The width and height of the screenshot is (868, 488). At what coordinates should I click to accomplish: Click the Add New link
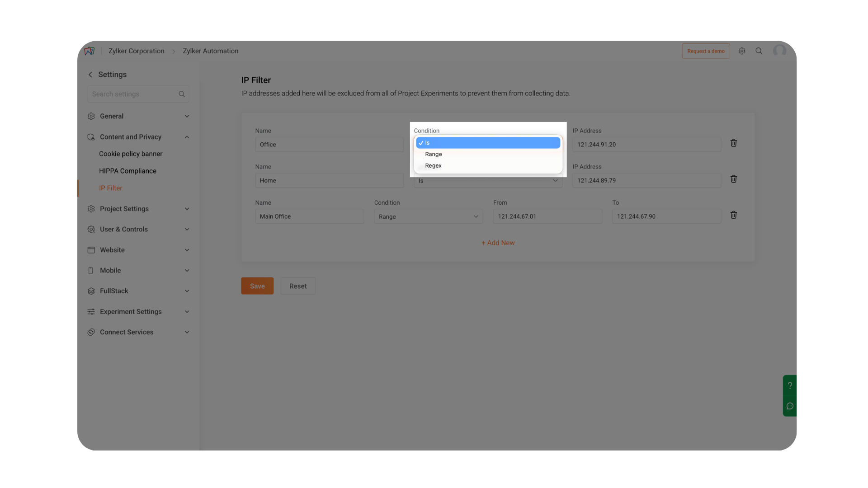click(498, 243)
